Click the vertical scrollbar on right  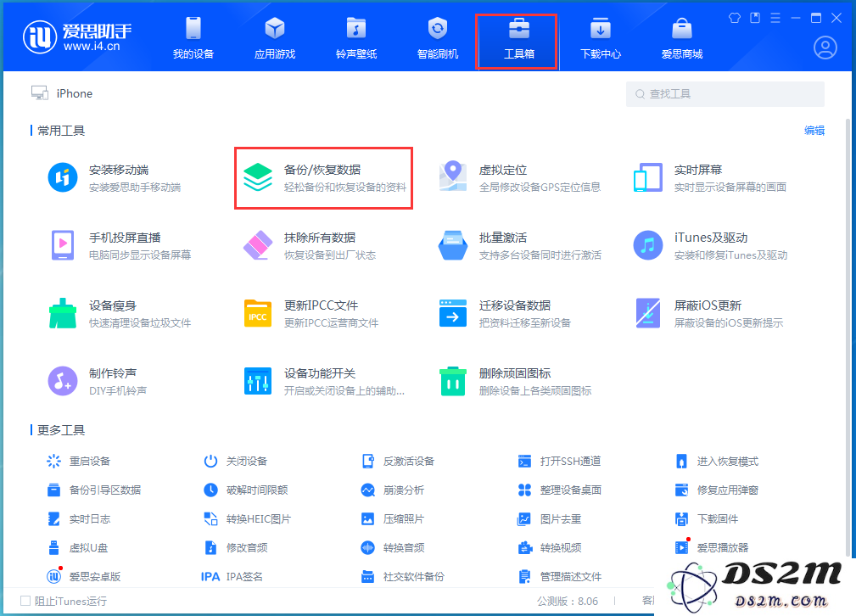click(848, 337)
